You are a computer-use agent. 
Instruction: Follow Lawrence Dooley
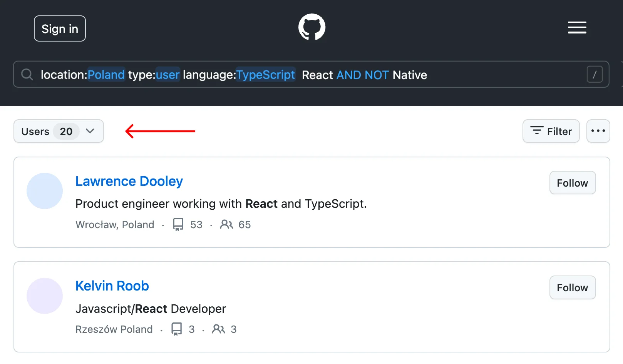tap(572, 183)
